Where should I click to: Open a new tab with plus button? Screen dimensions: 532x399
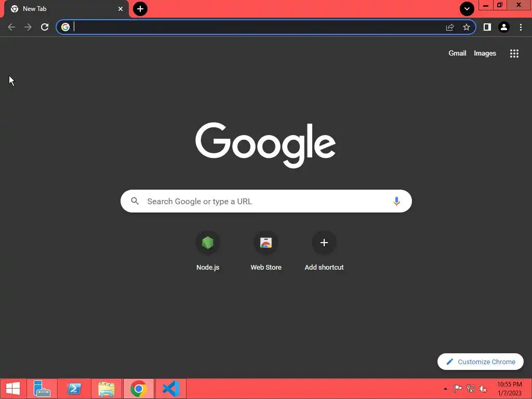(x=140, y=9)
